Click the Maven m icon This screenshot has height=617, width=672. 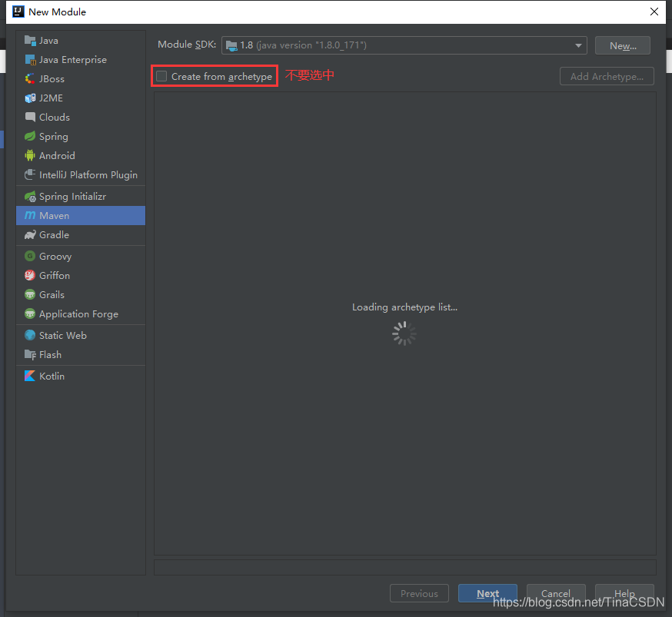coord(30,215)
